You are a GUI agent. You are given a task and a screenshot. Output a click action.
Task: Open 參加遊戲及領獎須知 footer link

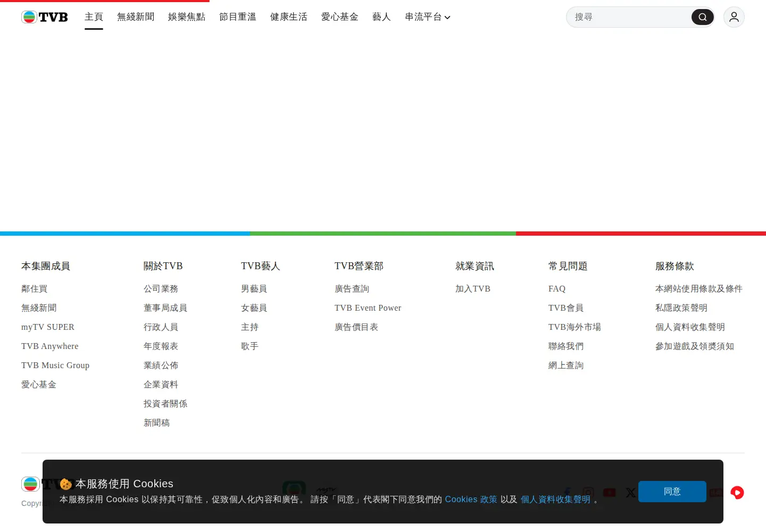tap(695, 346)
